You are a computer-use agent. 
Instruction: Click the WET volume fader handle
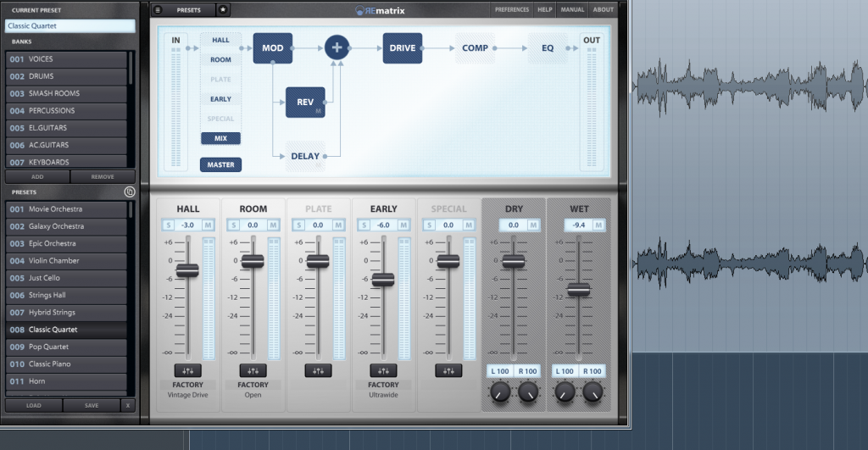click(x=578, y=289)
